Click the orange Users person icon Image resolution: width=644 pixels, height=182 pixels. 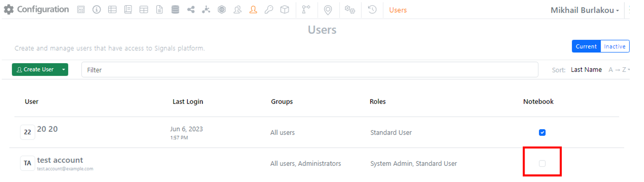[254, 9]
